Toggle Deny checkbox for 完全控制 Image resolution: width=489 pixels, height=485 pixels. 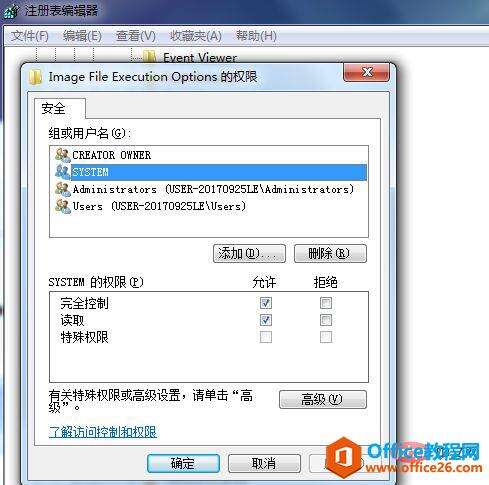click(x=326, y=303)
